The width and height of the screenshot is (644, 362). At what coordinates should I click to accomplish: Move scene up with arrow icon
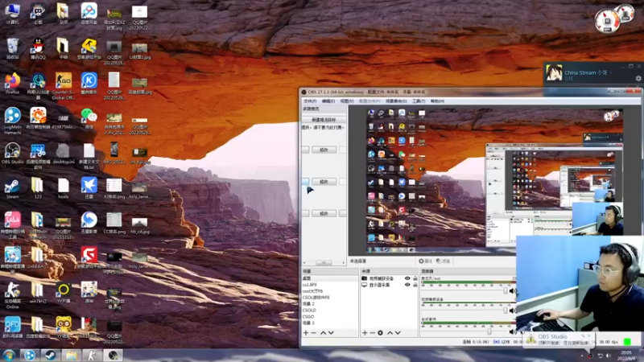click(323, 333)
